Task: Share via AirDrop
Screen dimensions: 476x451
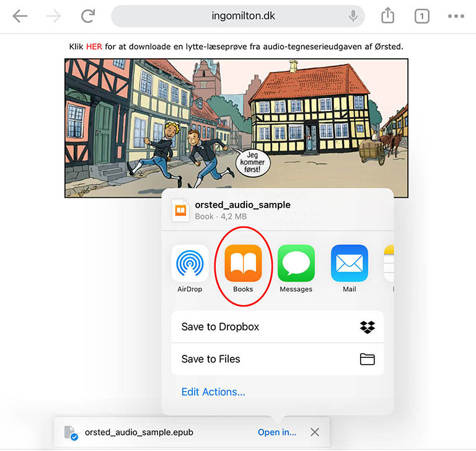Action: click(190, 269)
